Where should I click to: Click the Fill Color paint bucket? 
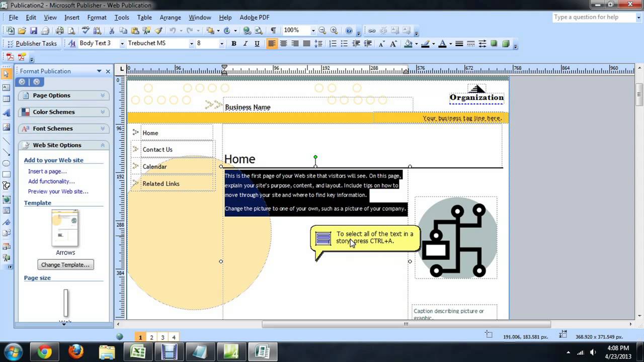tap(408, 44)
